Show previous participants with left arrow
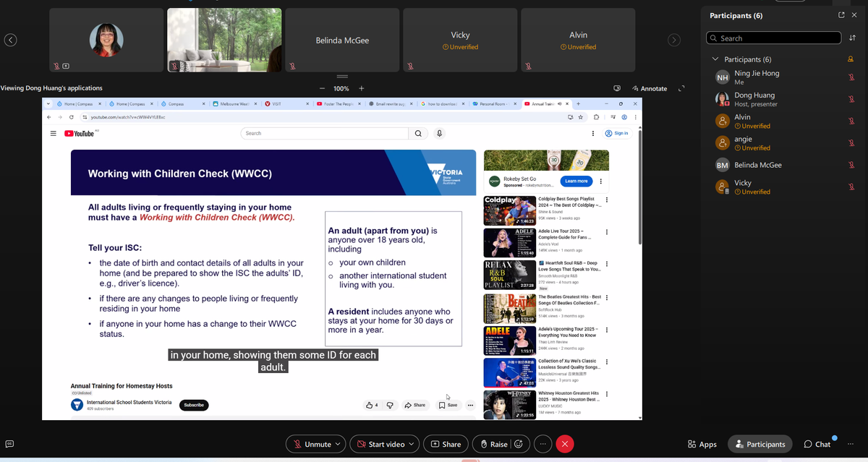 pos(10,40)
